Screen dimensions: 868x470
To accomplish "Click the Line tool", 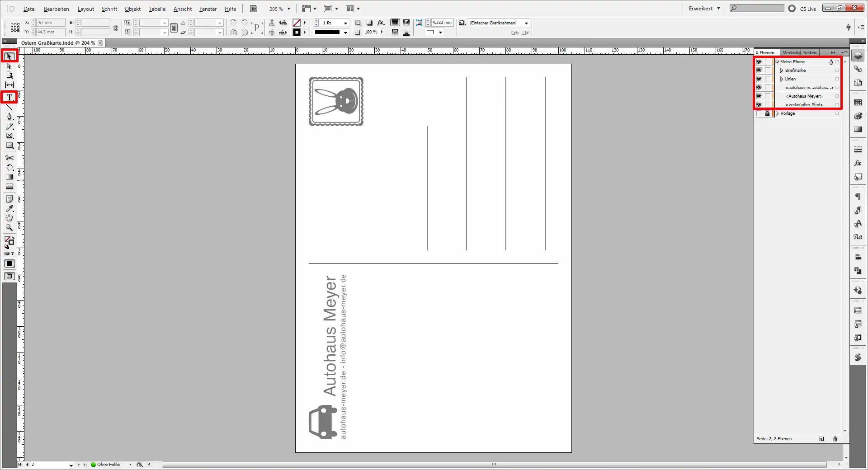I will point(9,107).
